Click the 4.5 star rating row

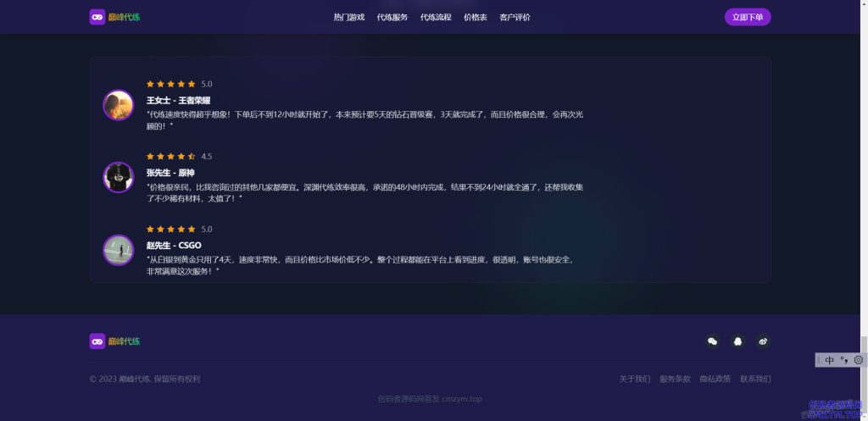click(x=179, y=157)
